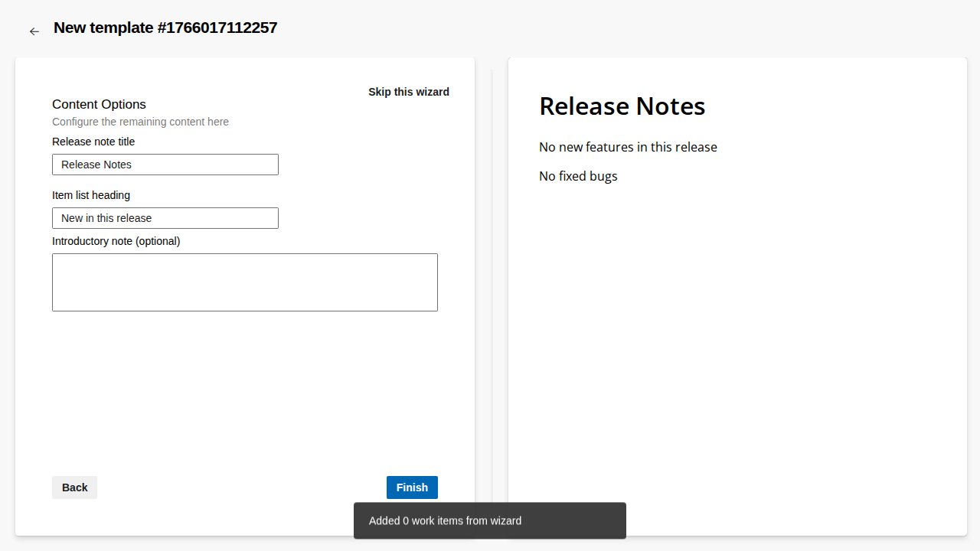This screenshot has width=980, height=551.
Task: Grab the vertical splitter between the panels
Action: point(492,291)
